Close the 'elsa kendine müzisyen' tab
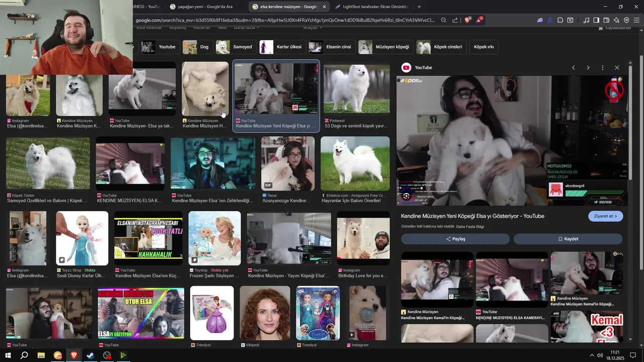This screenshot has width=644, height=362. pyautogui.click(x=324, y=7)
